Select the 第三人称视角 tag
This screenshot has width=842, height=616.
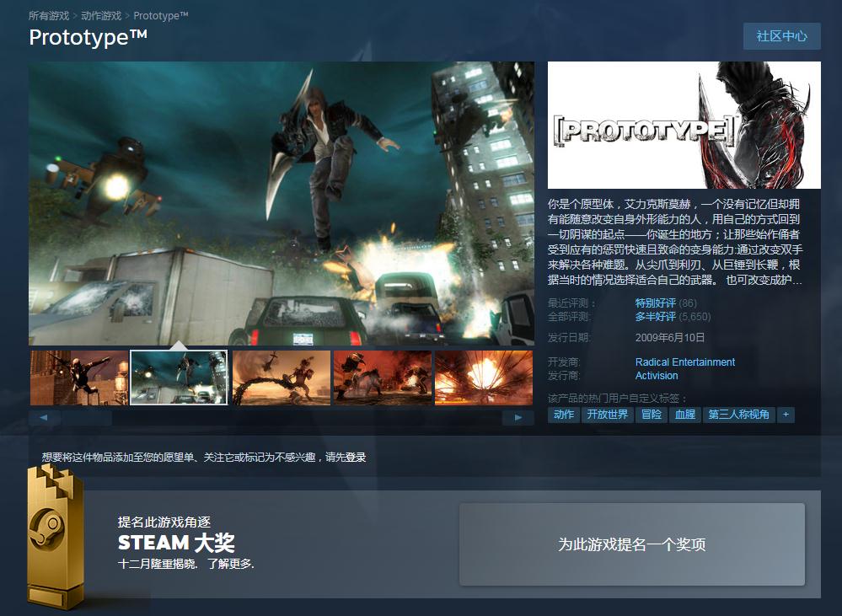[x=739, y=415]
